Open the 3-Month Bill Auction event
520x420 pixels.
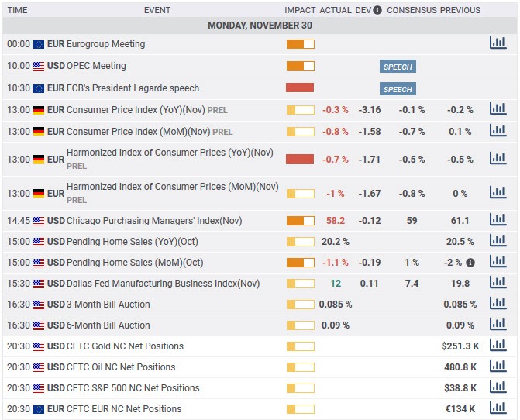(x=108, y=305)
